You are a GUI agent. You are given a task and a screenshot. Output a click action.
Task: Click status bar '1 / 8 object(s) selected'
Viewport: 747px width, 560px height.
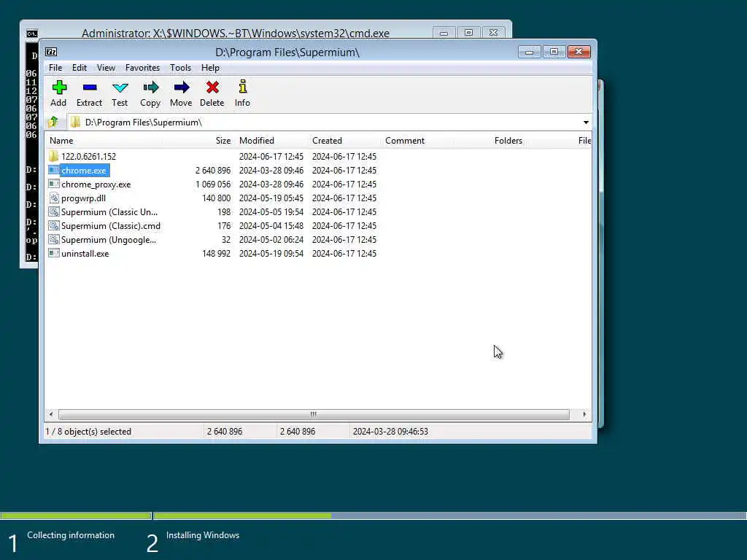(x=88, y=432)
